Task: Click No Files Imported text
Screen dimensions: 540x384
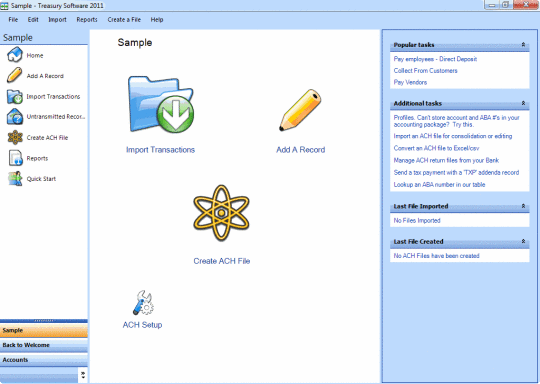Action: pos(417,220)
